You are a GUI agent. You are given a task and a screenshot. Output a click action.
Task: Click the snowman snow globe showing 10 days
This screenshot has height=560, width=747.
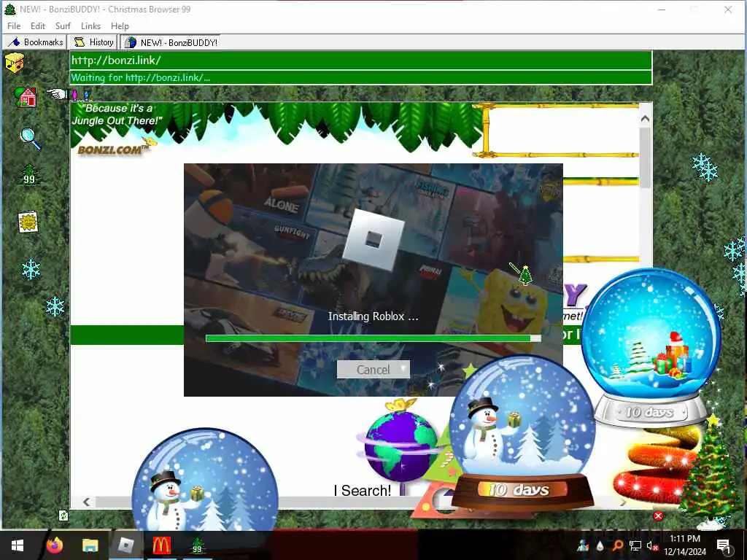pos(522,432)
